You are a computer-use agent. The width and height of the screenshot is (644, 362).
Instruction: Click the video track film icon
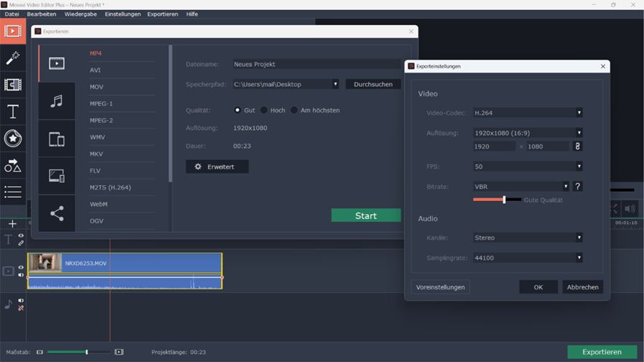[8, 271]
